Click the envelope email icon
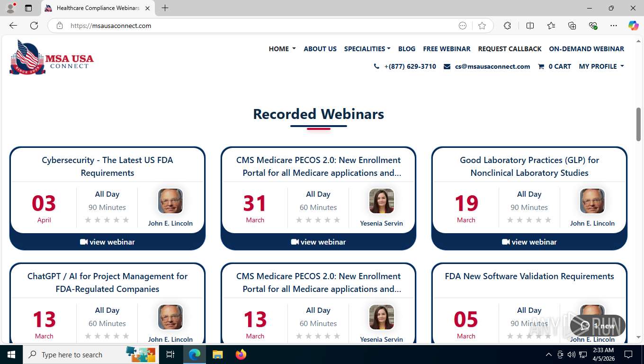Viewport: 644px width, 364px height. (x=447, y=66)
